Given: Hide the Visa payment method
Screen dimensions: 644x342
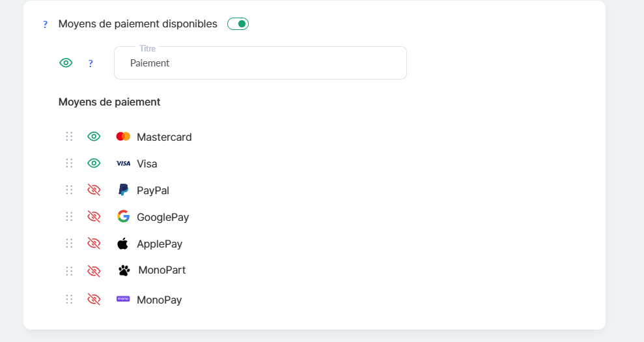Looking at the screenshot, I should coord(94,163).
